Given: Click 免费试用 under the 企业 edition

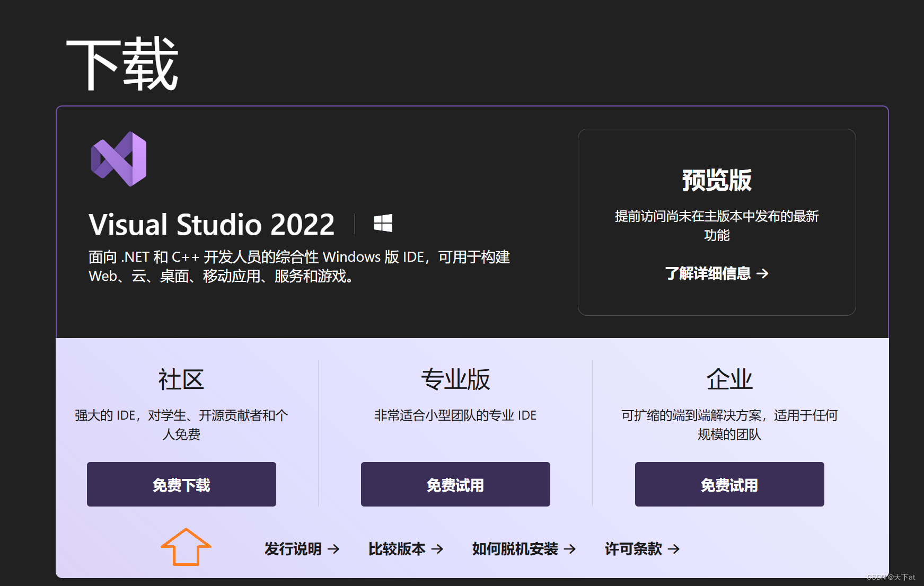Looking at the screenshot, I should click(x=728, y=484).
